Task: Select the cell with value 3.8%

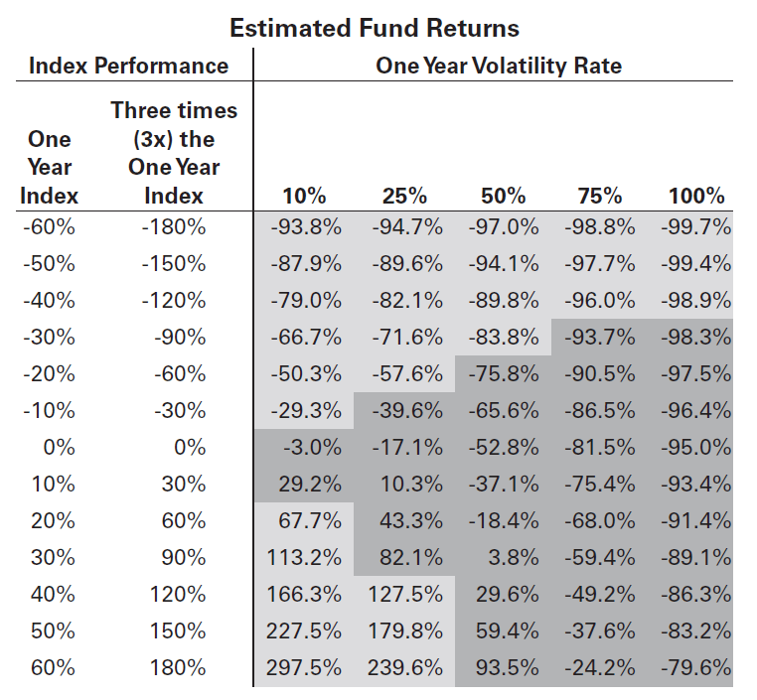Action: point(516,557)
